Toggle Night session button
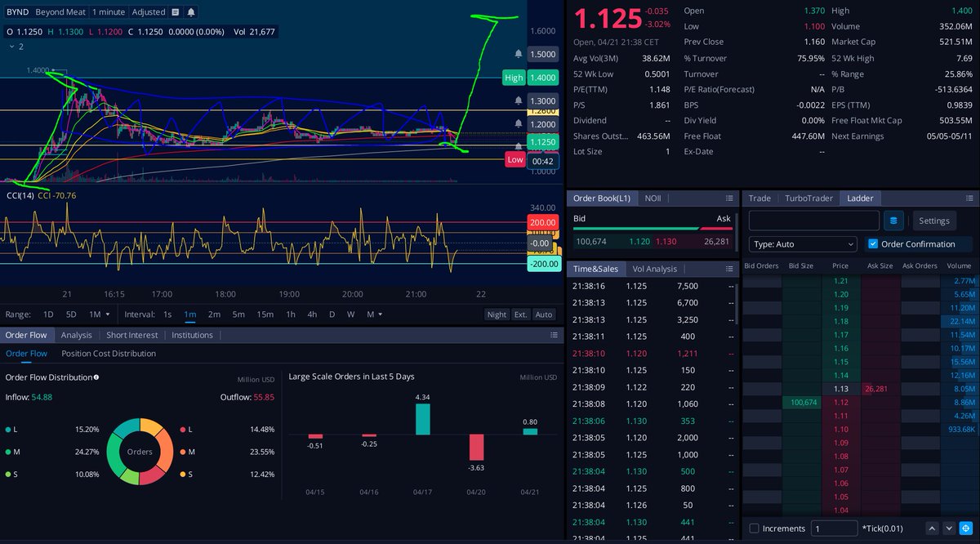Viewport: 980px width, 544px height. click(497, 314)
